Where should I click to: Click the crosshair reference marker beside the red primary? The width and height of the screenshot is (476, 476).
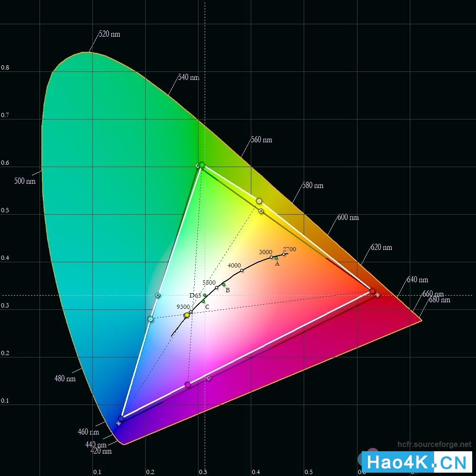378,295
